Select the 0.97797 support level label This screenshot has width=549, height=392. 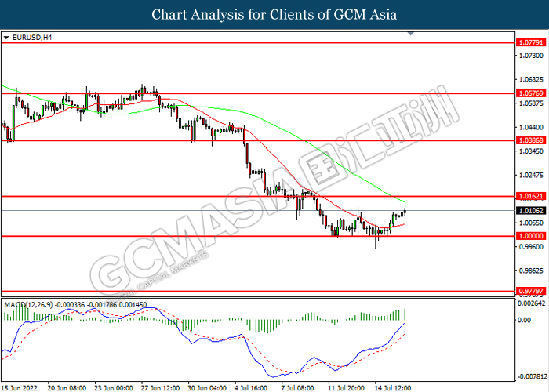click(531, 291)
